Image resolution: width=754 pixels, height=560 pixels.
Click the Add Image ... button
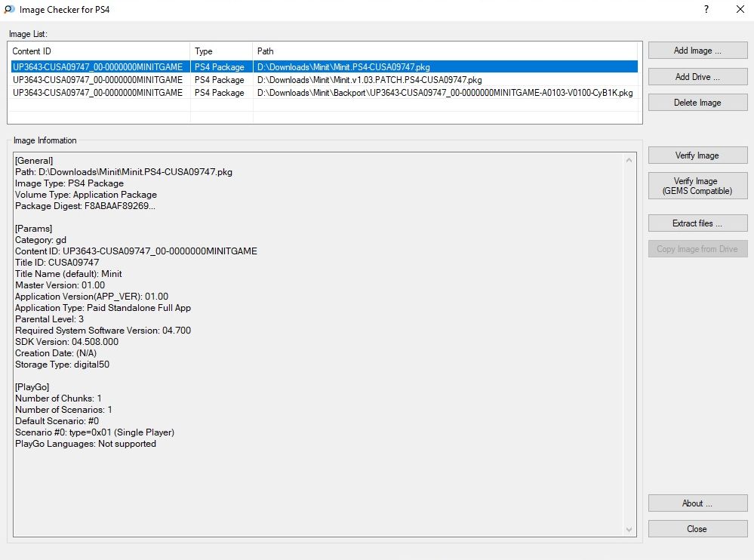[x=697, y=51]
